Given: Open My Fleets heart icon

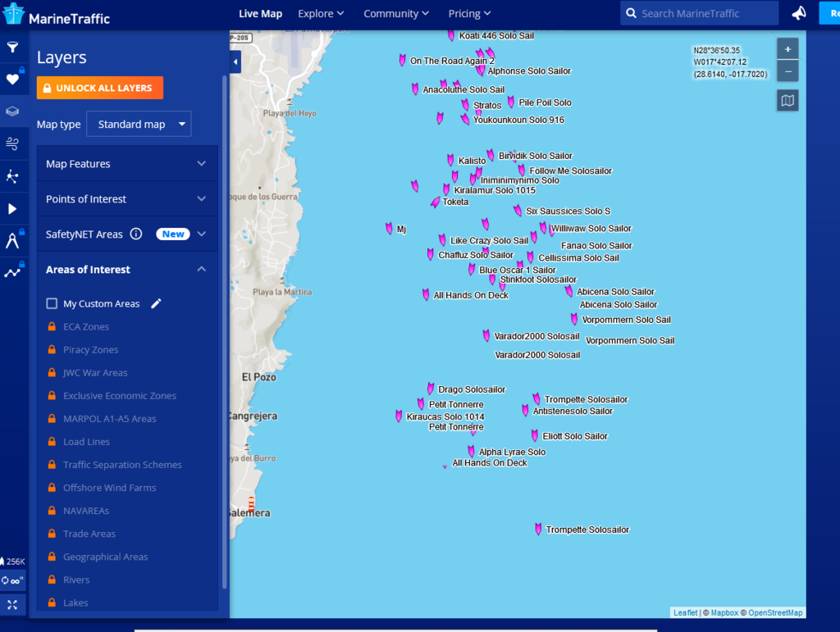Looking at the screenshot, I should tap(12, 80).
